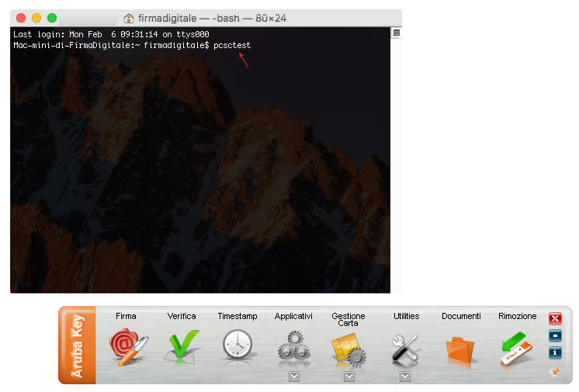This screenshot has height=392, width=579.
Task: Minimize the Terminal window with yellow button
Action: pyautogui.click(x=36, y=18)
